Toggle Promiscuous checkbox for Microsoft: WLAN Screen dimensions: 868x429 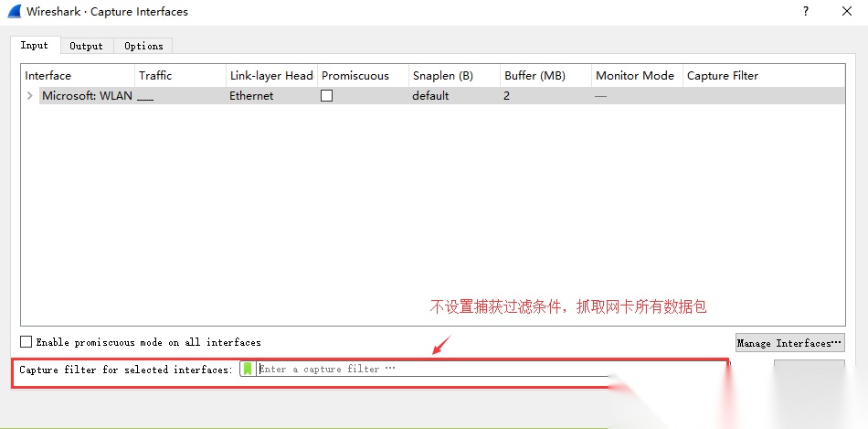326,96
